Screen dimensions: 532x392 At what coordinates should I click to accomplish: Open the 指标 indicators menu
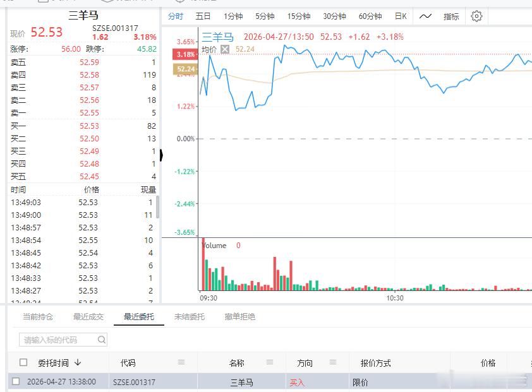[x=451, y=16]
